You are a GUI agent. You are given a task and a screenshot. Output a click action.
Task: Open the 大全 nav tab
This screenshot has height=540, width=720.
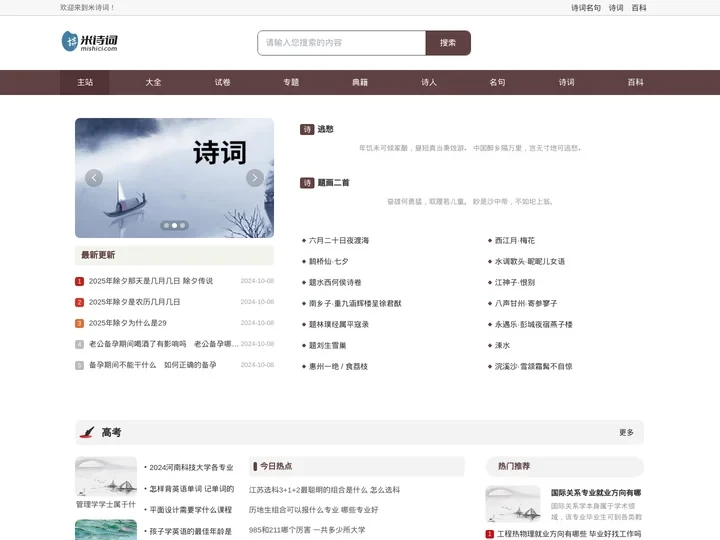153,82
